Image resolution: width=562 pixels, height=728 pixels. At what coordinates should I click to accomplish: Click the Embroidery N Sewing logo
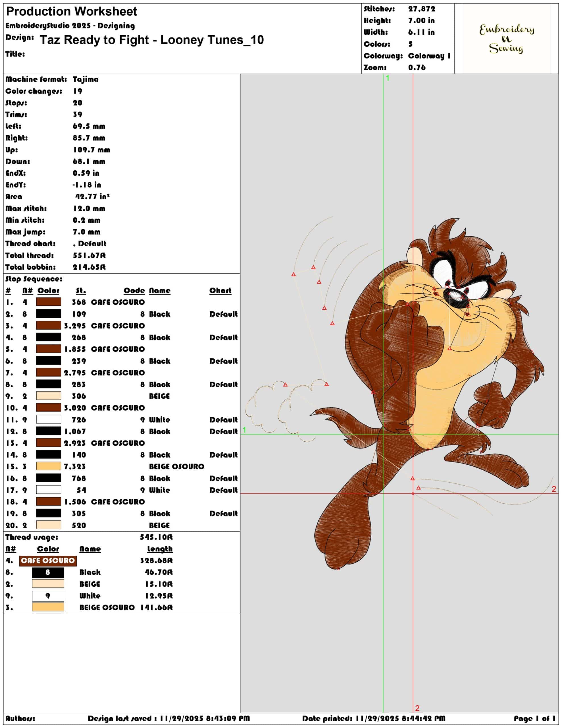click(506, 39)
